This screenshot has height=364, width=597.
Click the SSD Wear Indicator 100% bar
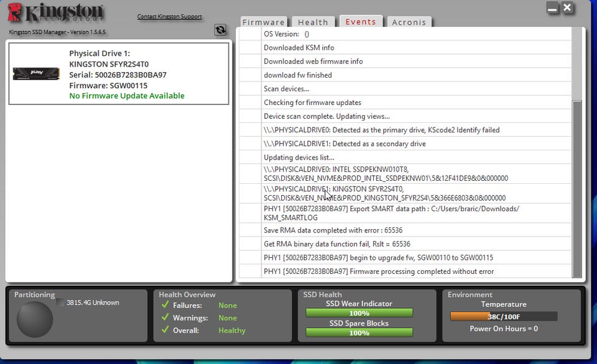pos(359,313)
